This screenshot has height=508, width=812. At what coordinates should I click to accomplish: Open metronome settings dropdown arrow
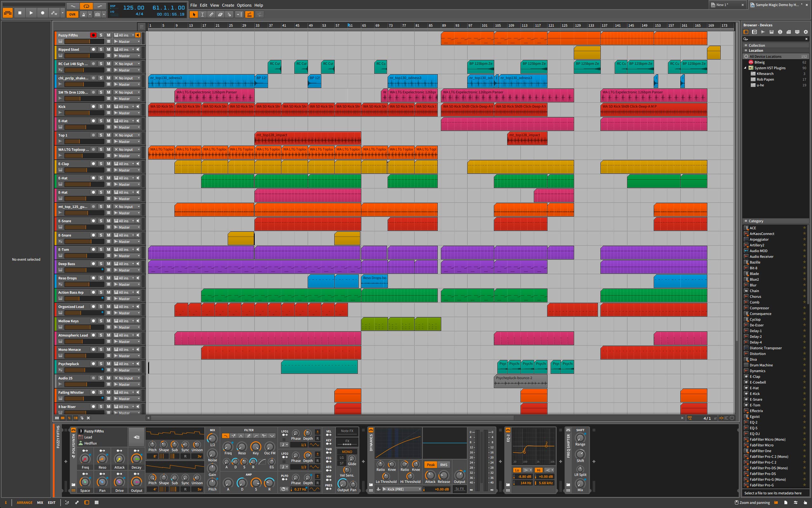89,15
